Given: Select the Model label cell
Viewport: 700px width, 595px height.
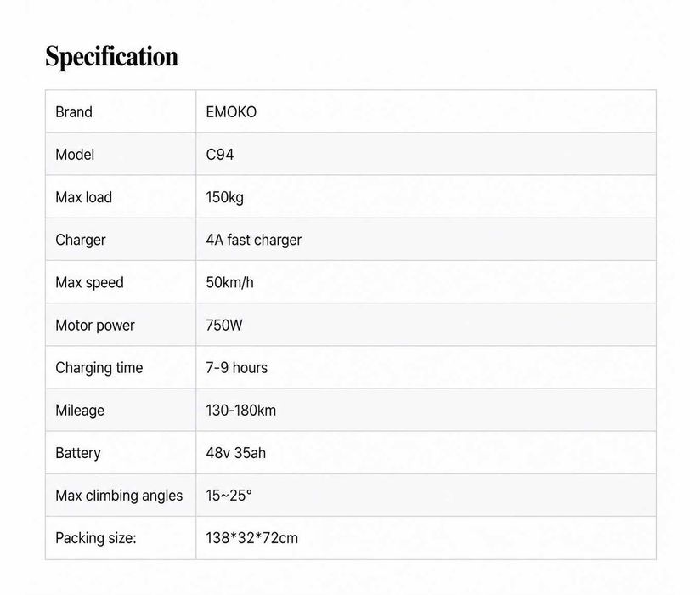Looking at the screenshot, I should point(121,154).
